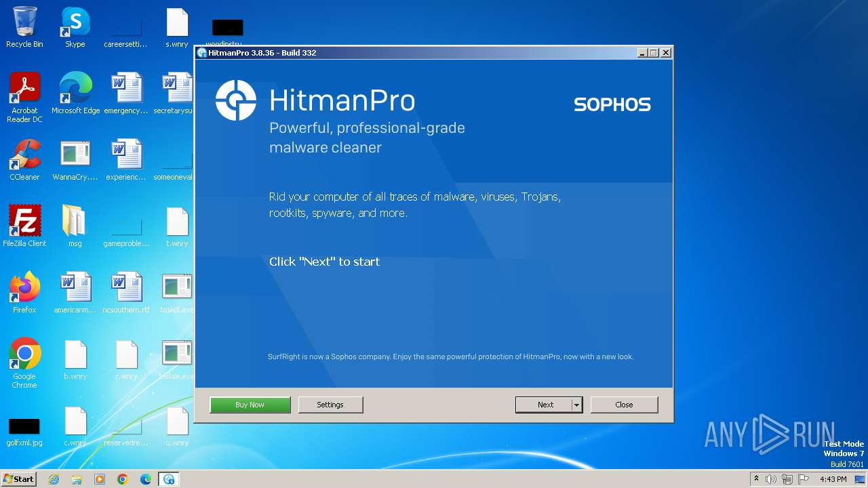This screenshot has width=868, height=488.
Task: Expand the Next button dropdown arrow
Action: pyautogui.click(x=576, y=405)
